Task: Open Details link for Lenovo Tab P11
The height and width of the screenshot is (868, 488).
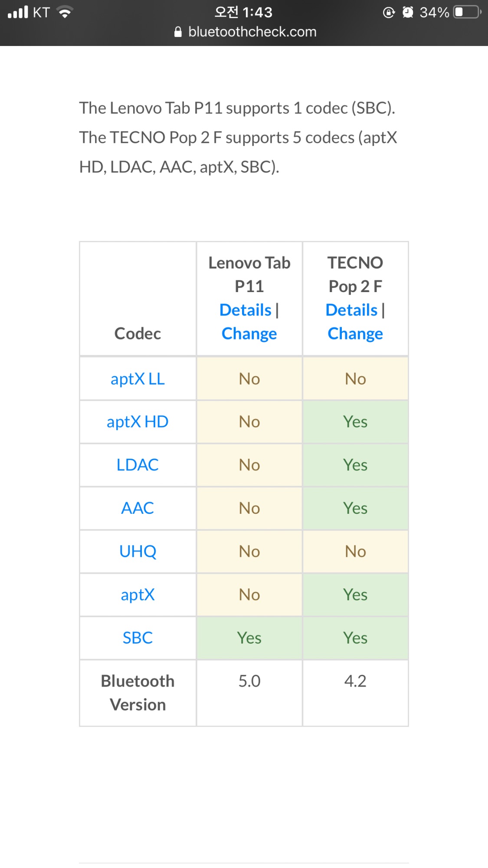Action: [x=246, y=310]
